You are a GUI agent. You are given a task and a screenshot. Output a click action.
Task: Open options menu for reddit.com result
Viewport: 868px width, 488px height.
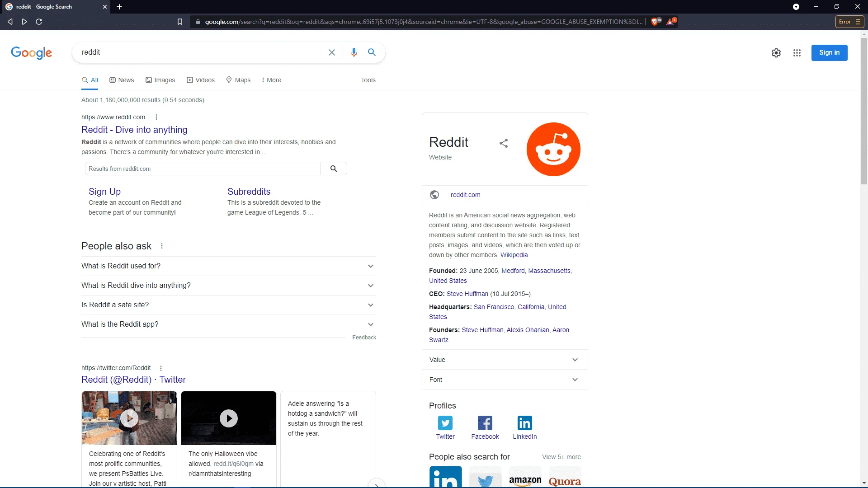pyautogui.click(x=156, y=117)
